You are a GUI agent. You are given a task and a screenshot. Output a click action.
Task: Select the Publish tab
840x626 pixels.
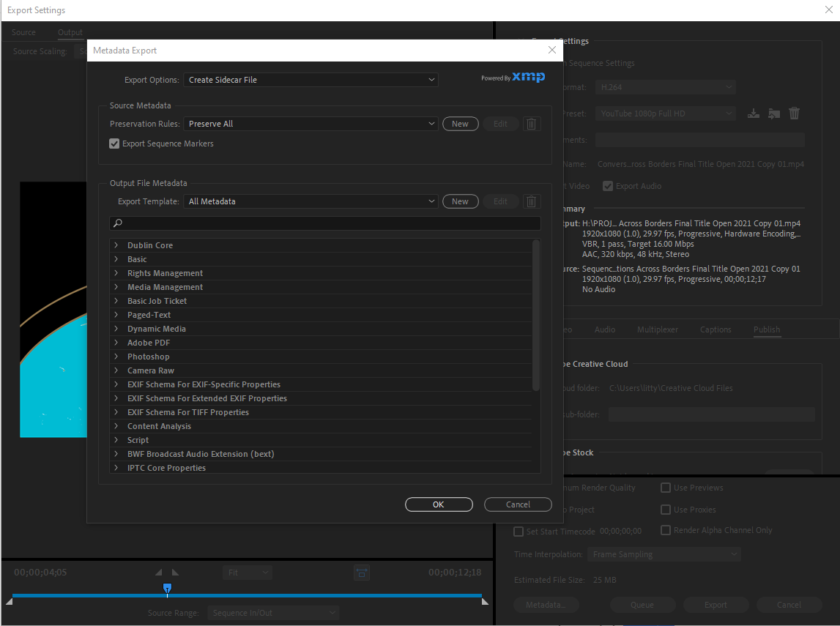click(766, 329)
